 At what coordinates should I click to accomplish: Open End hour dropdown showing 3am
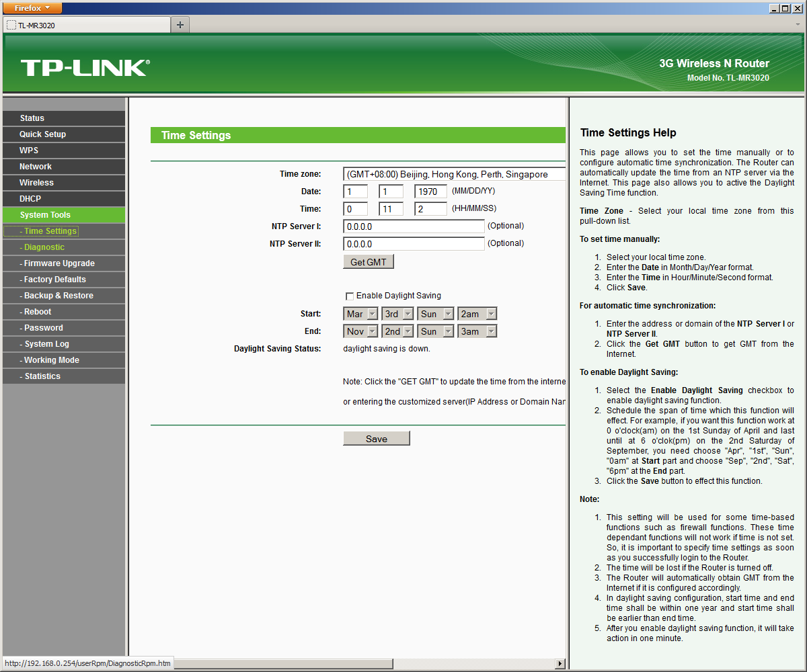click(477, 331)
